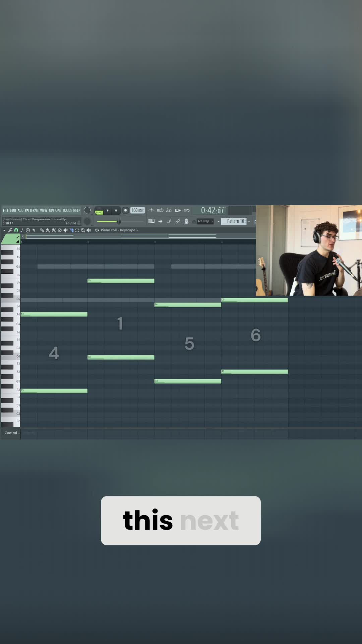Click the horizontal overview scrollbar

pos(141,236)
